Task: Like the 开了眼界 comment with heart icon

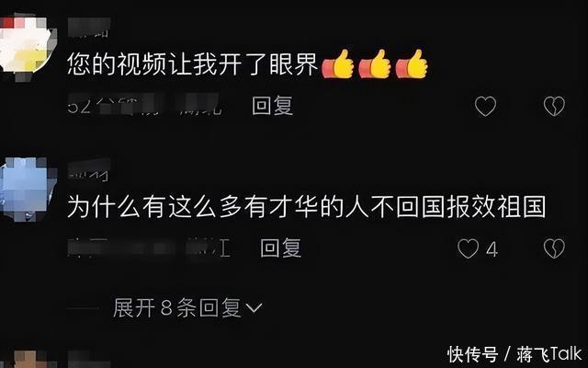Action: (485, 107)
